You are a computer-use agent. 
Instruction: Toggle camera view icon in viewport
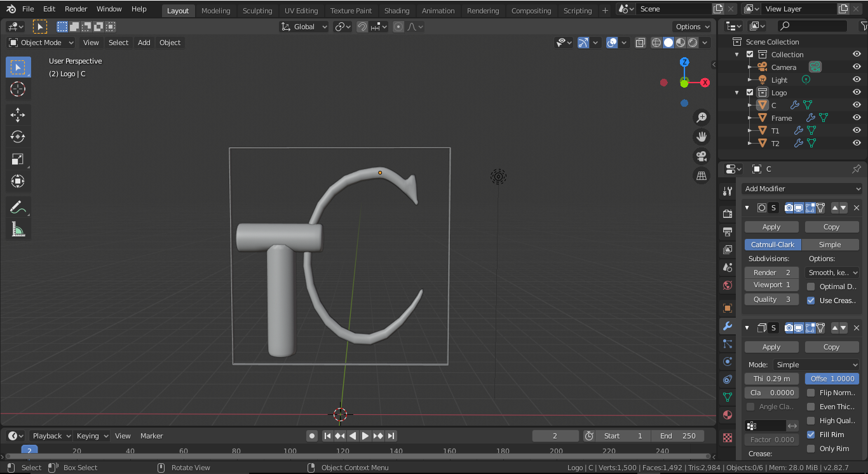[702, 156]
